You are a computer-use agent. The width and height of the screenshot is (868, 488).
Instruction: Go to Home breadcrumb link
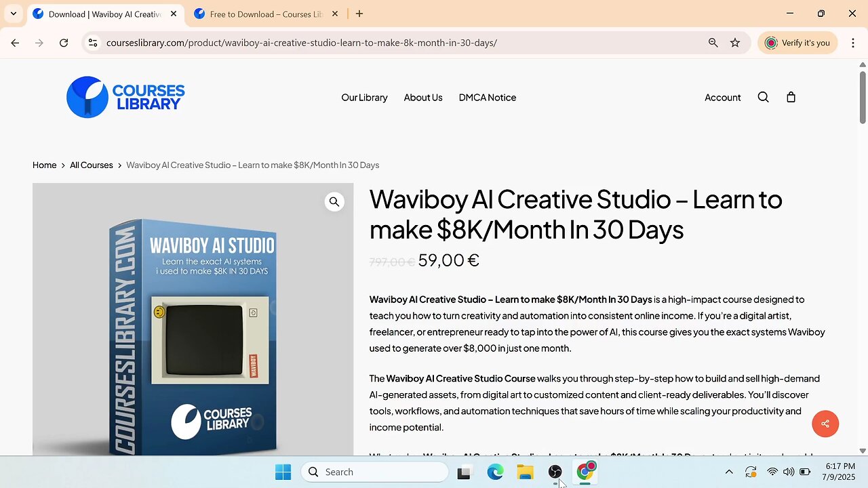pos(44,165)
